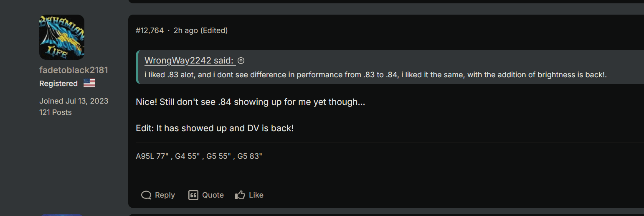The height and width of the screenshot is (216, 644).
Task: Click the "121 Posts" count
Action: [x=56, y=112]
